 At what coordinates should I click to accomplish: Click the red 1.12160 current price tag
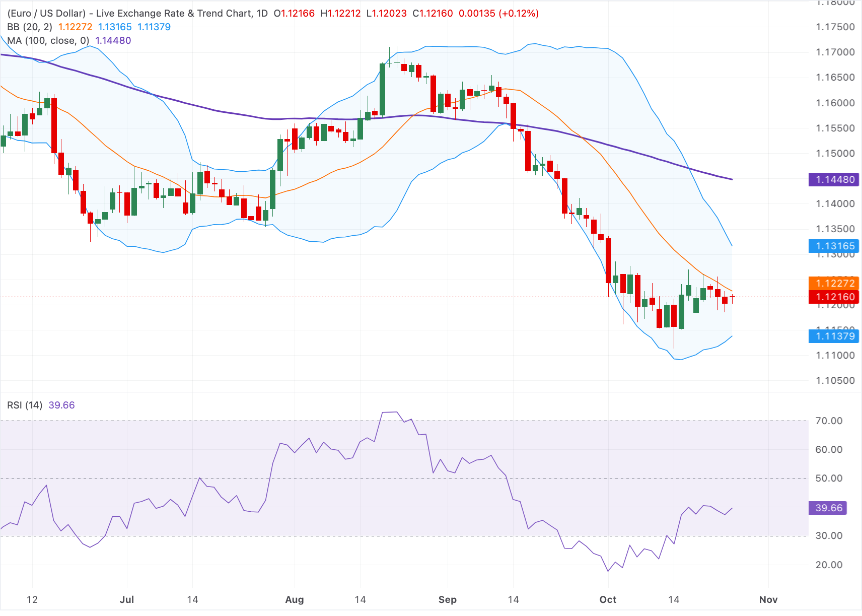tap(834, 297)
